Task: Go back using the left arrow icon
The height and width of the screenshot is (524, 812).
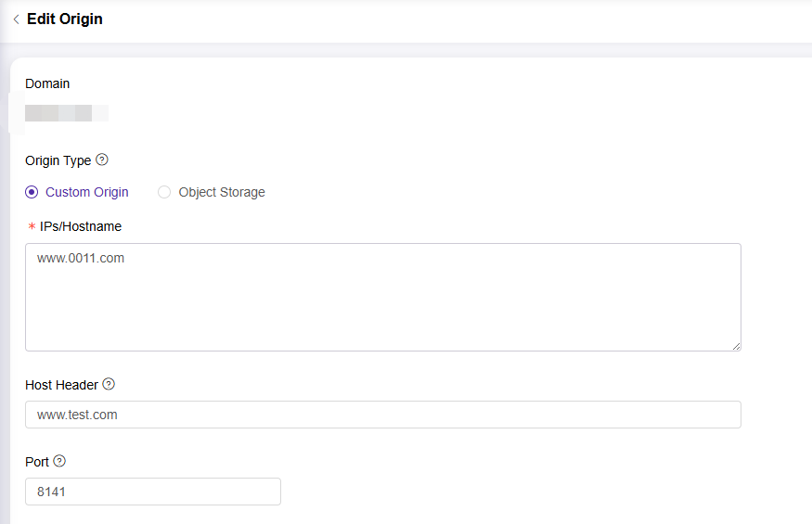Action: click(16, 19)
